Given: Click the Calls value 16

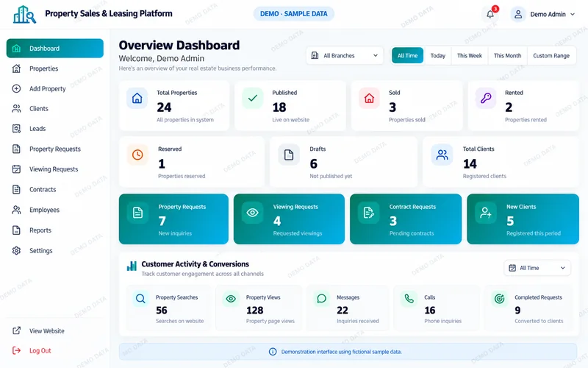Looking at the screenshot, I should [x=430, y=310].
